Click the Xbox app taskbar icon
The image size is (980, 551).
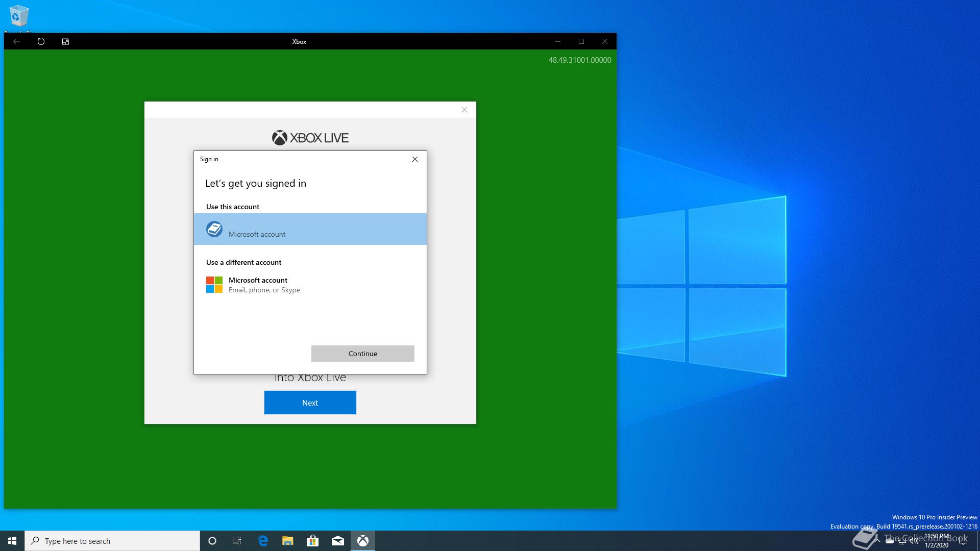(x=363, y=541)
